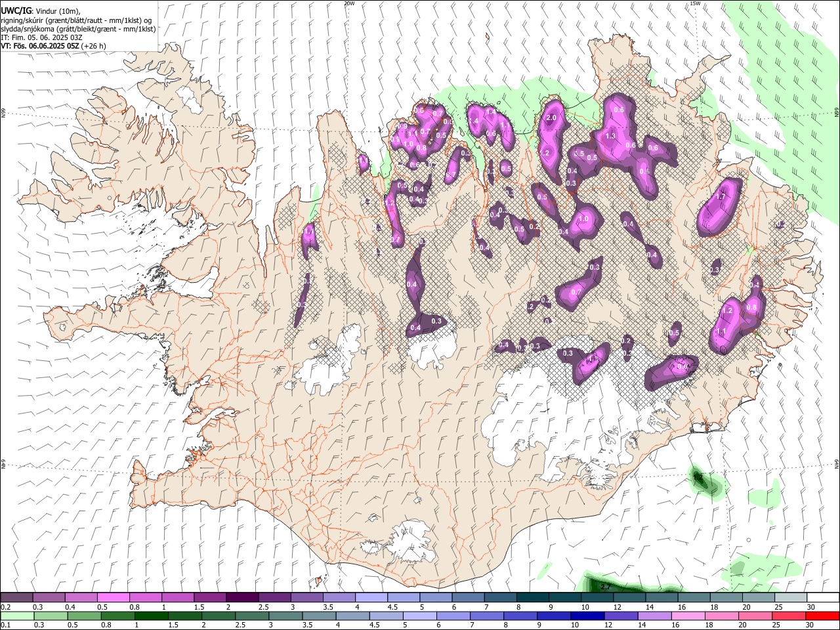Click the palest green lower swatch from 0.1 to 0.3
Image resolution: width=840 pixels, height=630 pixels.
18,616
